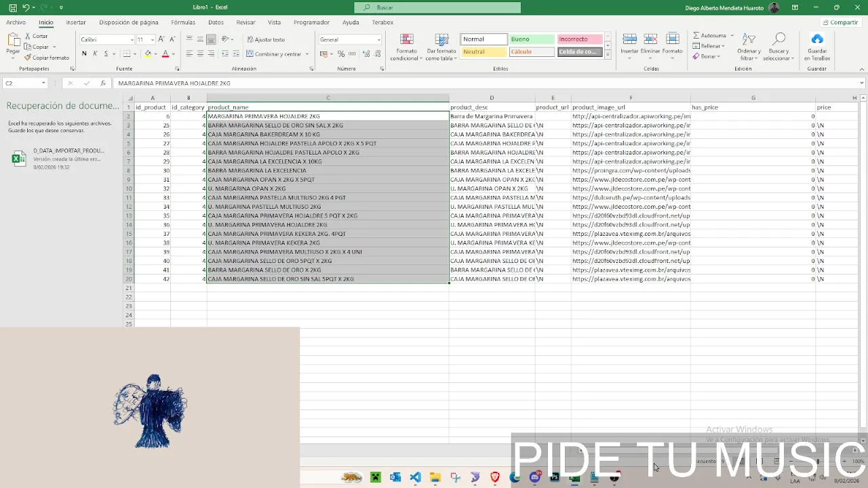
Task: Switch to the Fórmulas tab
Action: (183, 22)
